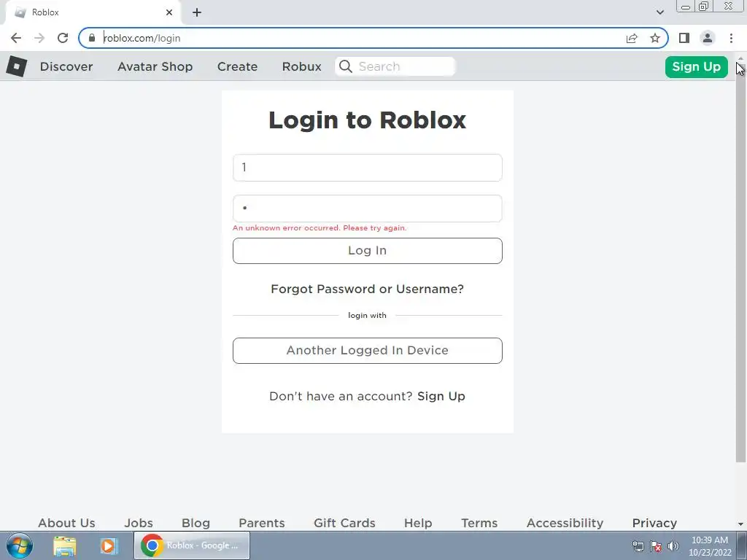Click Sign Up link below login form
747x560 pixels.
tap(441, 396)
